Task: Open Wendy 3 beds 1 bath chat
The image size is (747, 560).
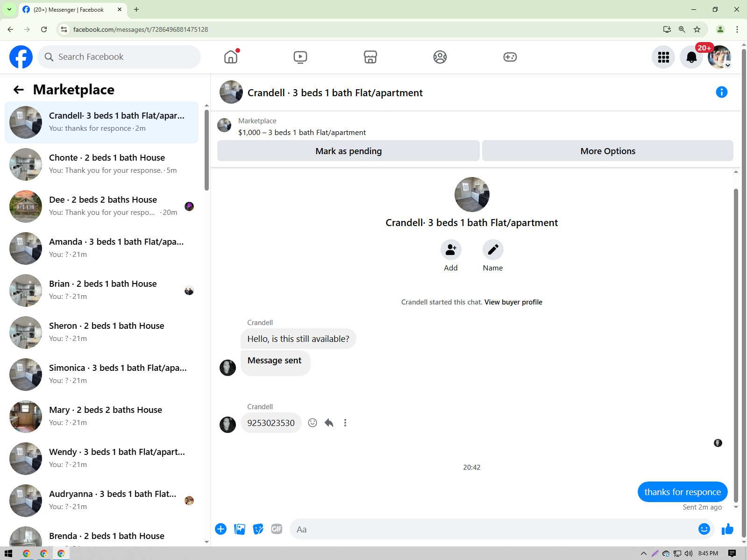Action: (101, 459)
